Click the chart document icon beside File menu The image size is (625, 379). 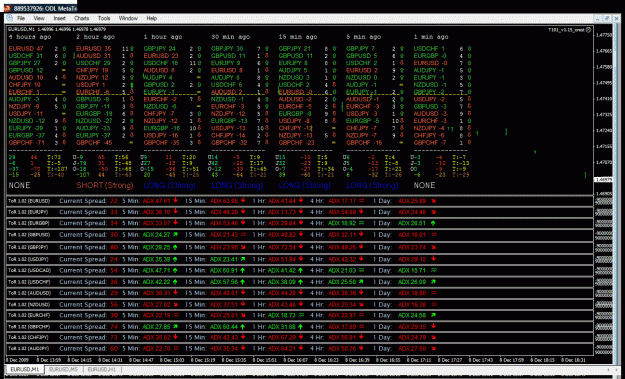click(x=10, y=18)
